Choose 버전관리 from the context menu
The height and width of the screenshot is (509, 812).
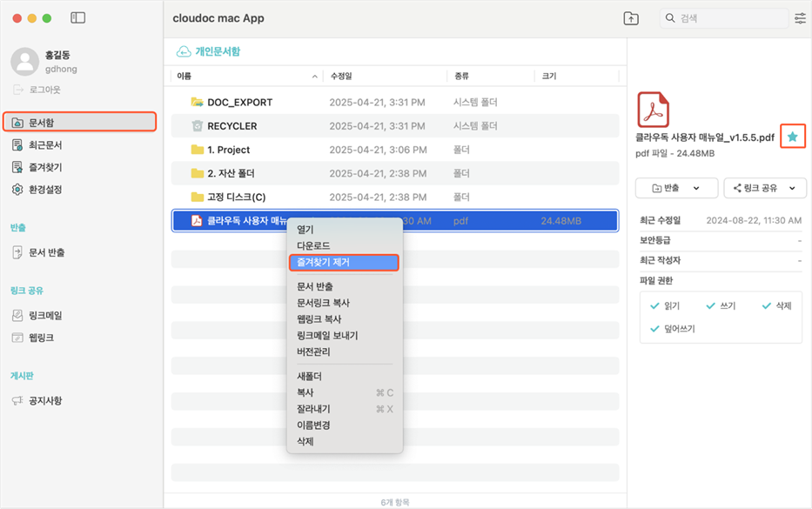(x=313, y=352)
